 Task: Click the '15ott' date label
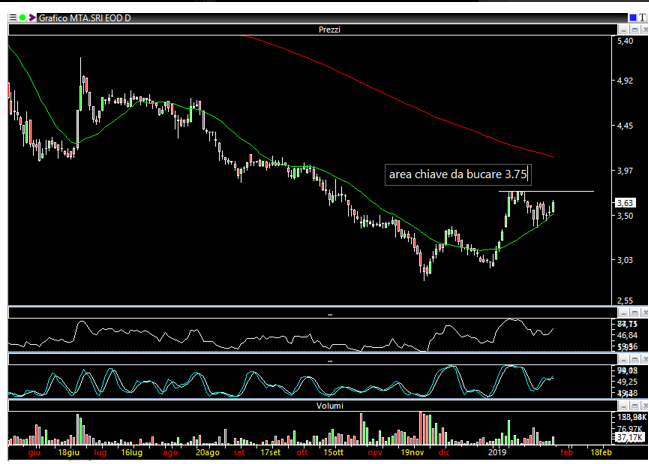click(x=333, y=452)
